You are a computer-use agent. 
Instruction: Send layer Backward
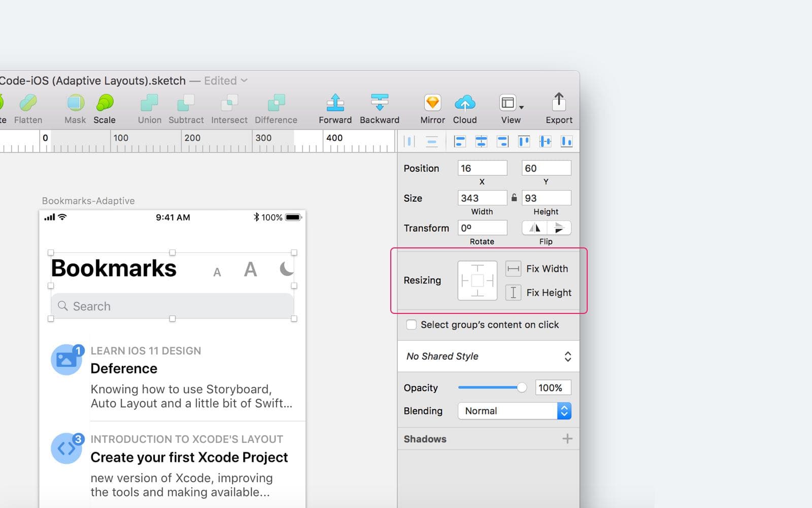(x=380, y=109)
